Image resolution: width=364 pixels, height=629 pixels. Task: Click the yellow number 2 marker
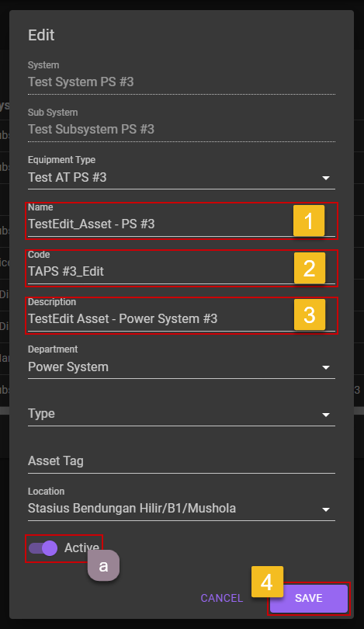[x=310, y=268]
